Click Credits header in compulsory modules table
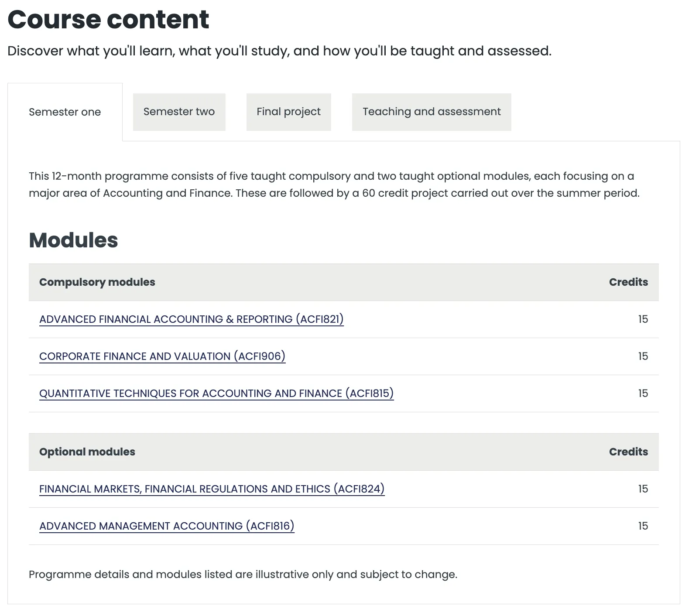Image resolution: width=692 pixels, height=616 pixels. pyautogui.click(x=628, y=282)
